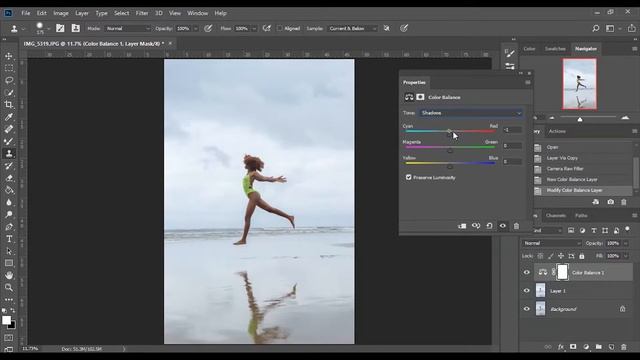This screenshot has width=640, height=360.
Task: Click the Cyan-Red value field
Action: coord(512,130)
